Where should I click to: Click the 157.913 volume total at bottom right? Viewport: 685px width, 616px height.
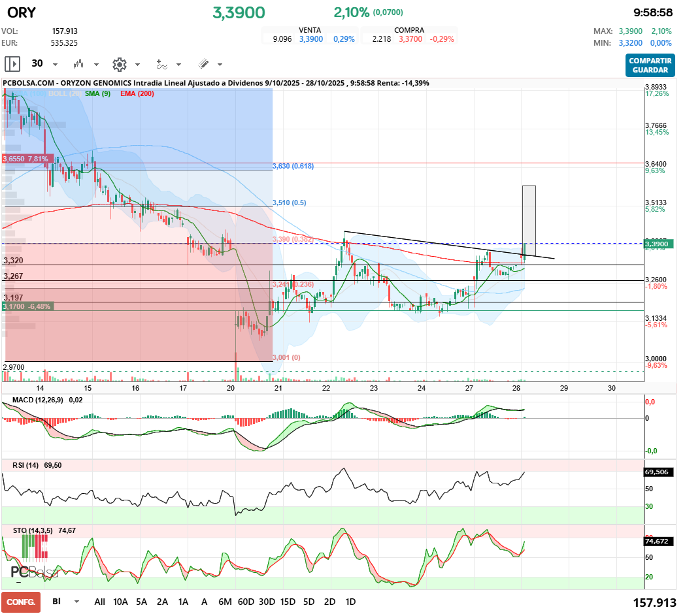point(654,603)
